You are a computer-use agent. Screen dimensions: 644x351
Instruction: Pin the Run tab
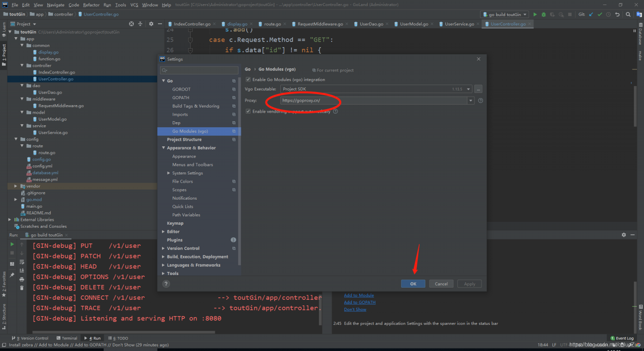[x=12, y=275]
